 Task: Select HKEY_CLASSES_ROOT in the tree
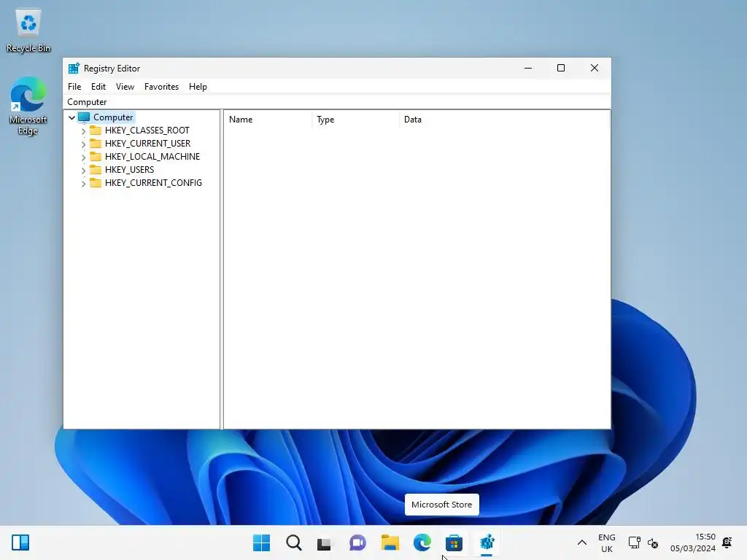click(x=147, y=131)
